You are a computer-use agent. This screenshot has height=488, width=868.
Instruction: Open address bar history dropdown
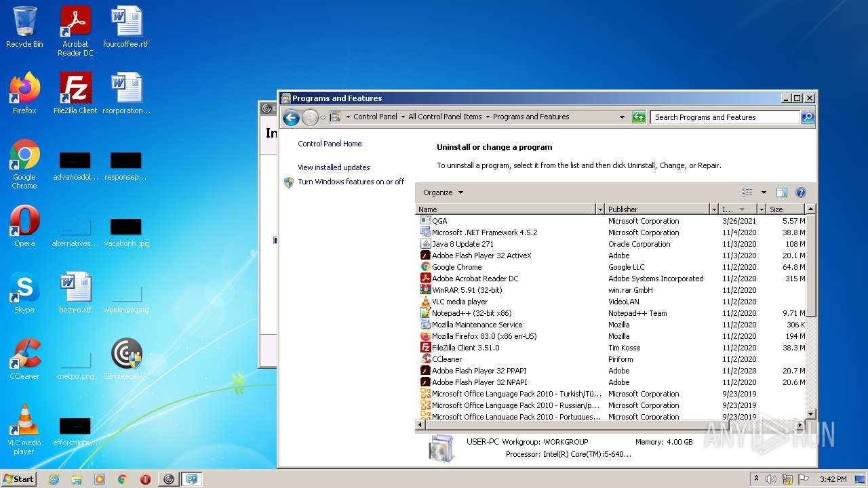(x=622, y=117)
